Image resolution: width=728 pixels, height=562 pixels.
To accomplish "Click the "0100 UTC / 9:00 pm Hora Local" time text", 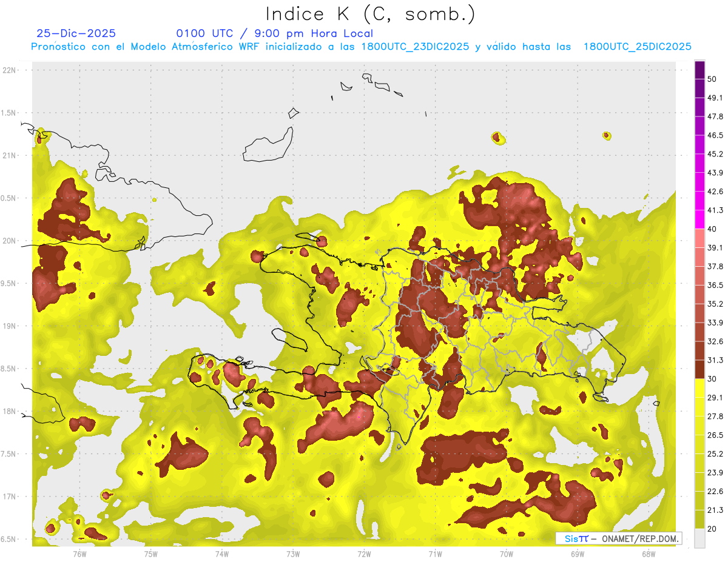I will (x=274, y=33).
